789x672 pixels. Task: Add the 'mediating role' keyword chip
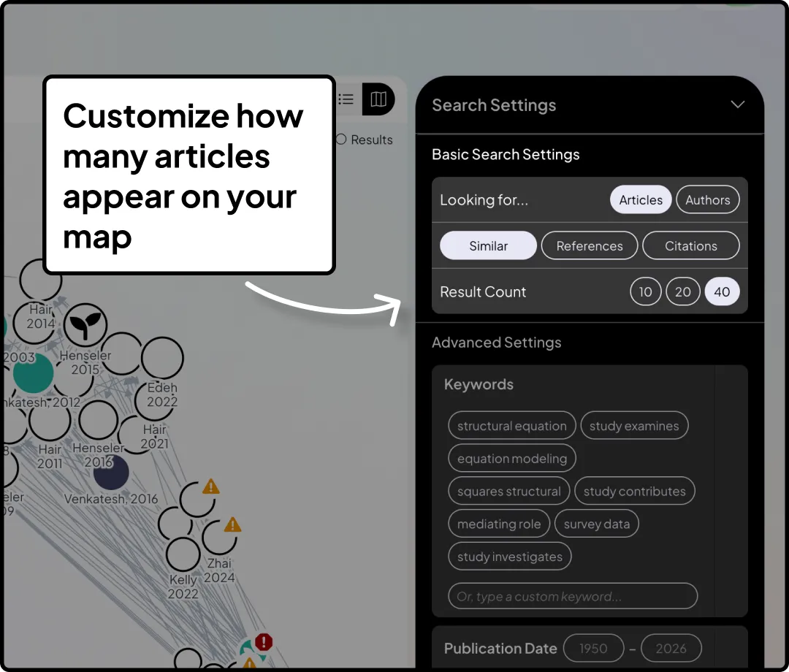(499, 524)
